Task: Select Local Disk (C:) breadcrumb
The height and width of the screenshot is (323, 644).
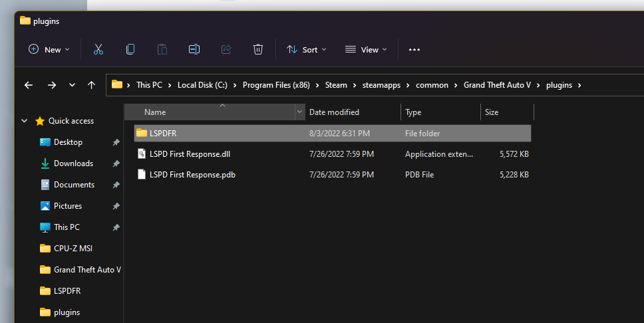Action: [x=202, y=85]
